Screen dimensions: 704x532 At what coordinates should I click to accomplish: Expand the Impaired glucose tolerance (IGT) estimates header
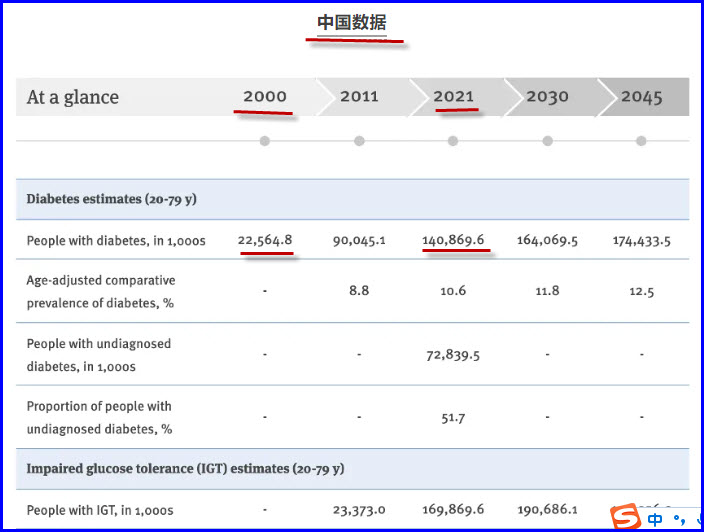pyautogui.click(x=185, y=468)
